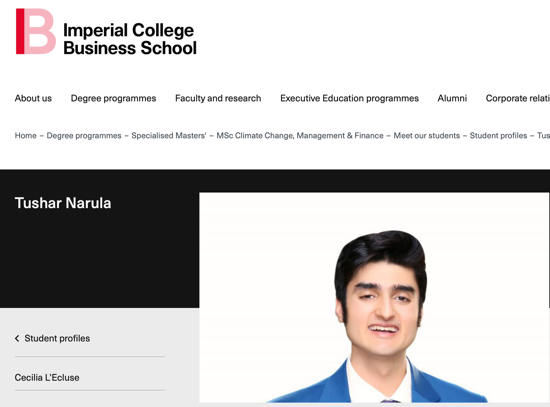Open the Corporate relations nav item
Screen dimensions: 550x407
pyautogui.click(x=518, y=98)
